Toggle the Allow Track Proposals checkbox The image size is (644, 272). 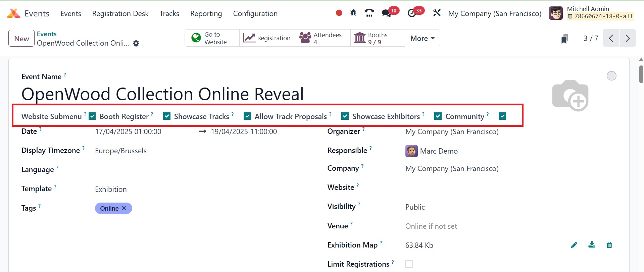(x=345, y=116)
